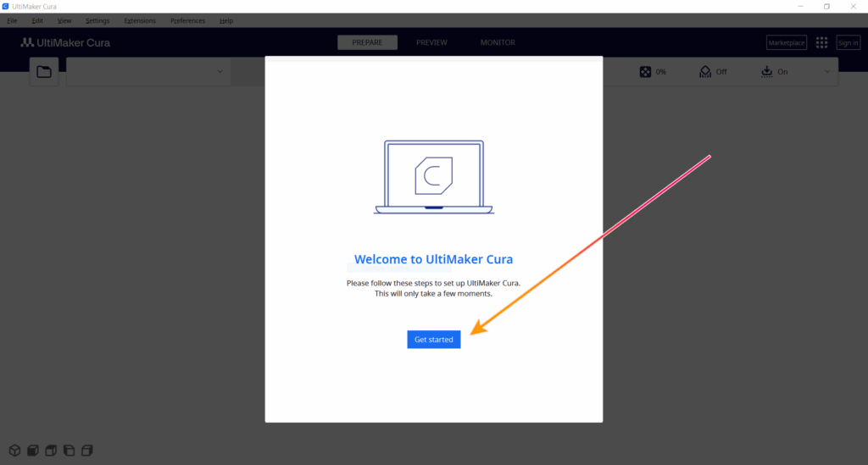Viewport: 868px width, 465px height.
Task: Open the UltiMaker apps grid icon
Action: click(821, 42)
